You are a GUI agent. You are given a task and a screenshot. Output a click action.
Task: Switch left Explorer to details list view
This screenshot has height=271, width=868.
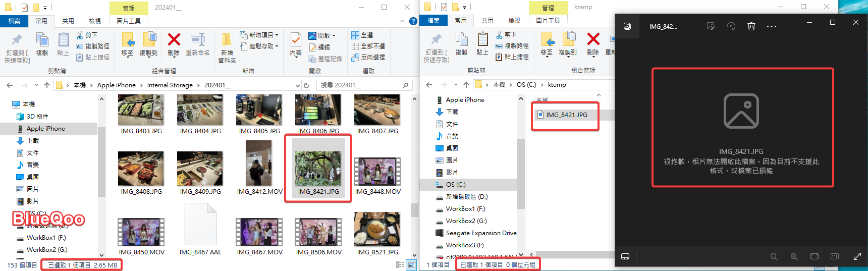click(400, 265)
